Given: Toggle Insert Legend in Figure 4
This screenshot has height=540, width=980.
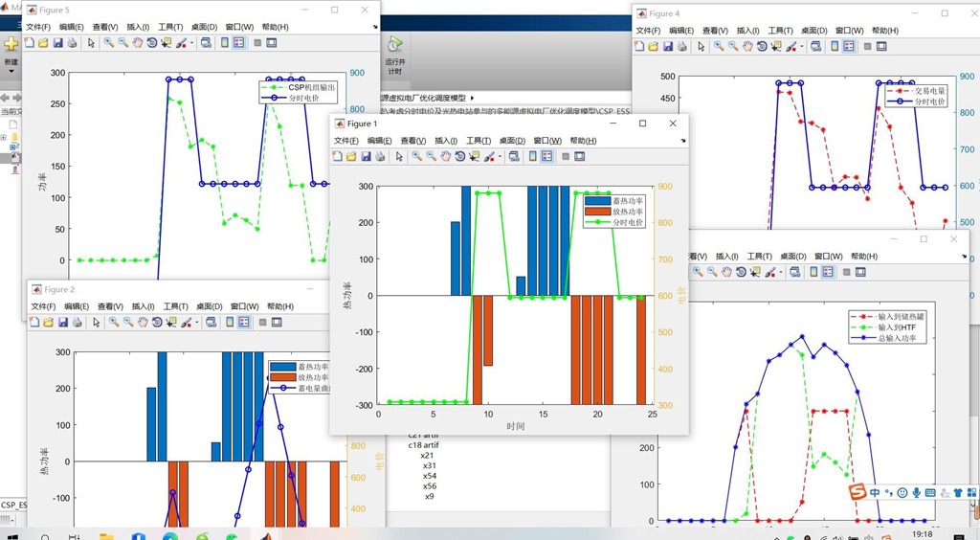Looking at the screenshot, I should click(849, 46).
